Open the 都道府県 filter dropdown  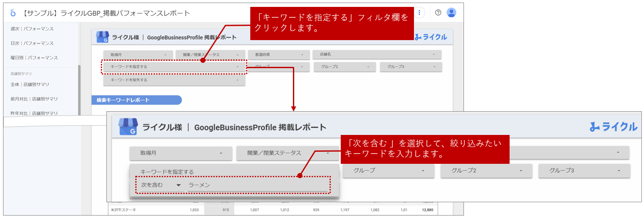pos(279,55)
